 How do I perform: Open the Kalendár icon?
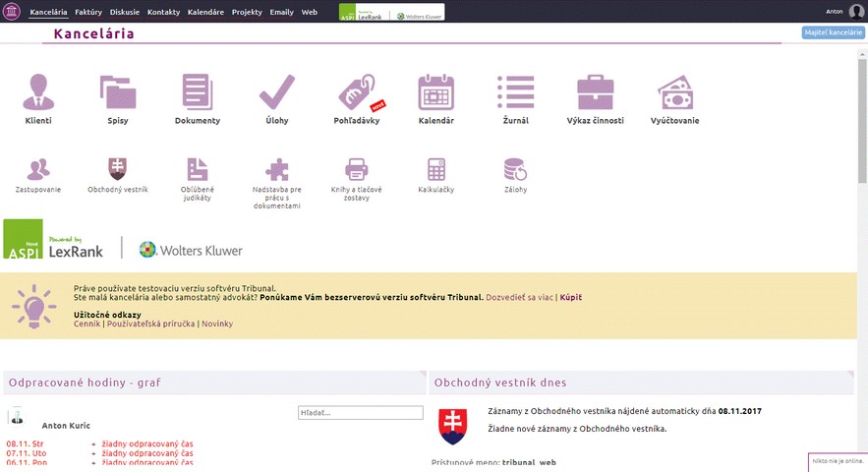[x=436, y=92]
